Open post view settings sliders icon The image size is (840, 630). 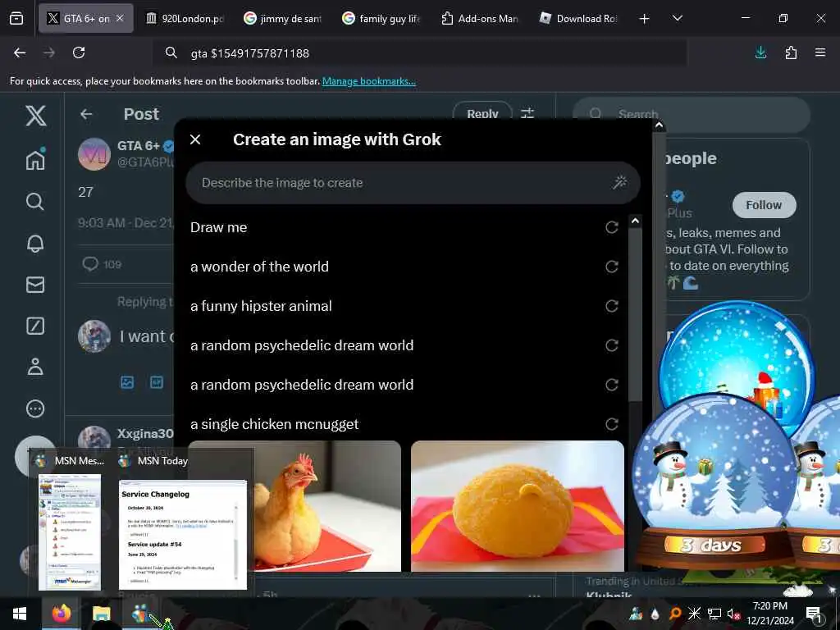pyautogui.click(x=527, y=113)
